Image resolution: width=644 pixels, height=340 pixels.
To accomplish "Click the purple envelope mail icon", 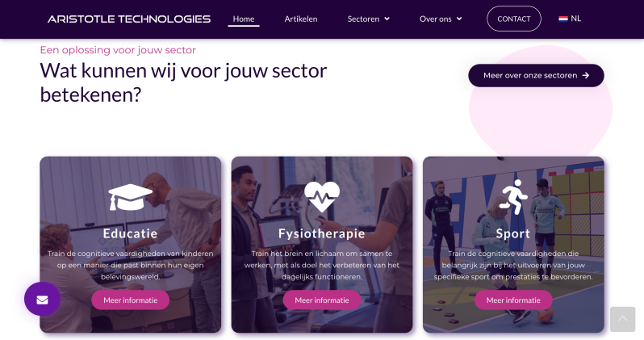I will [42, 300].
